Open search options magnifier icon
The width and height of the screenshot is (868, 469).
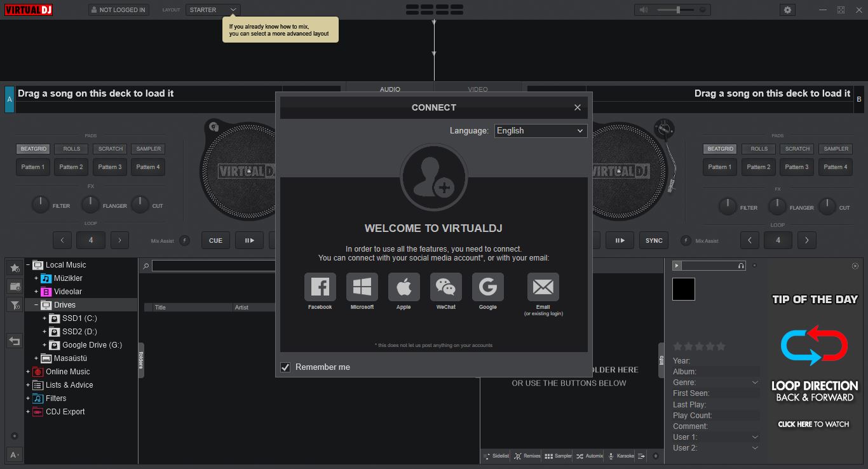146,266
